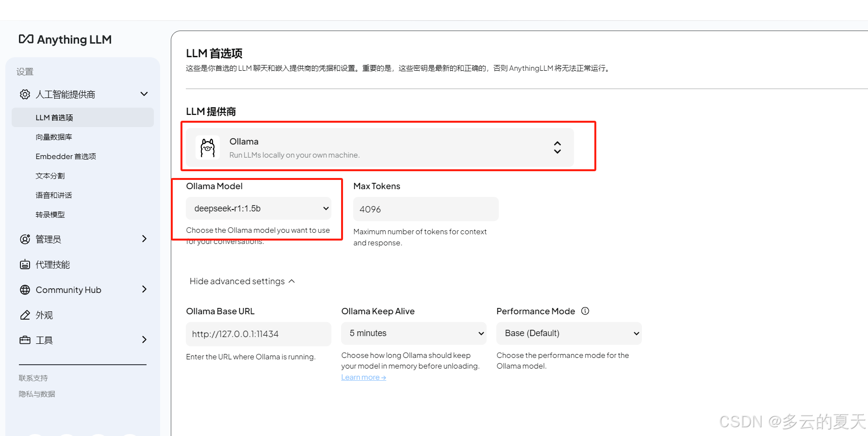The height and width of the screenshot is (436, 868).
Task: Expand the Community Hub chevron
Action: 144,289
